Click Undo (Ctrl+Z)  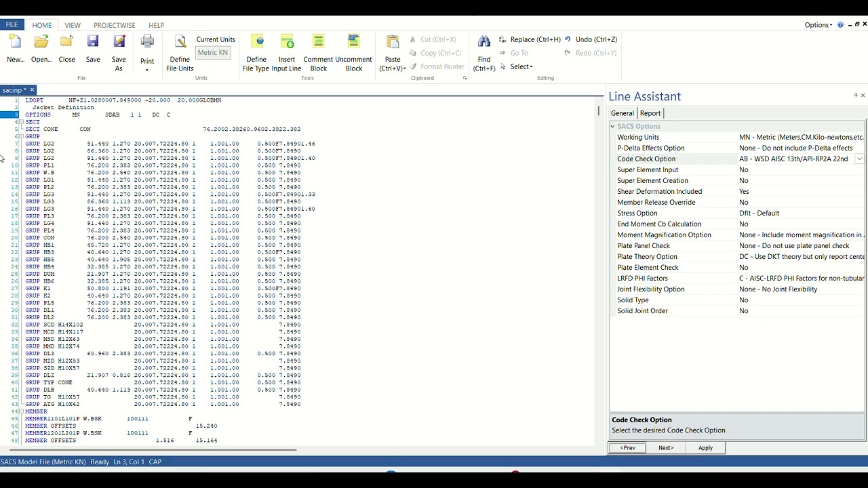point(591,39)
